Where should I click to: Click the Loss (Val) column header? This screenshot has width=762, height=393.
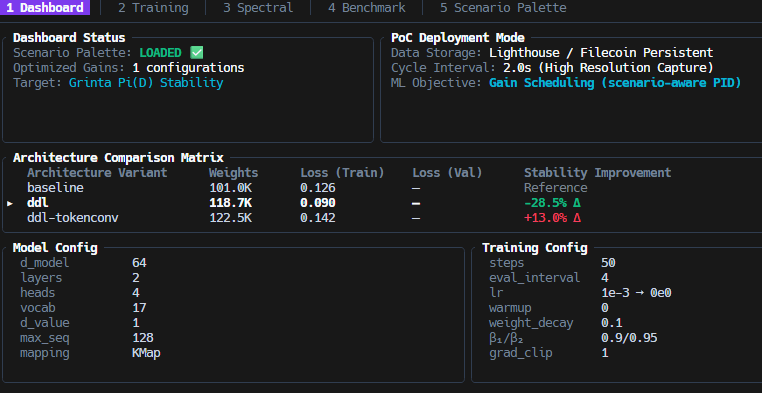click(447, 173)
